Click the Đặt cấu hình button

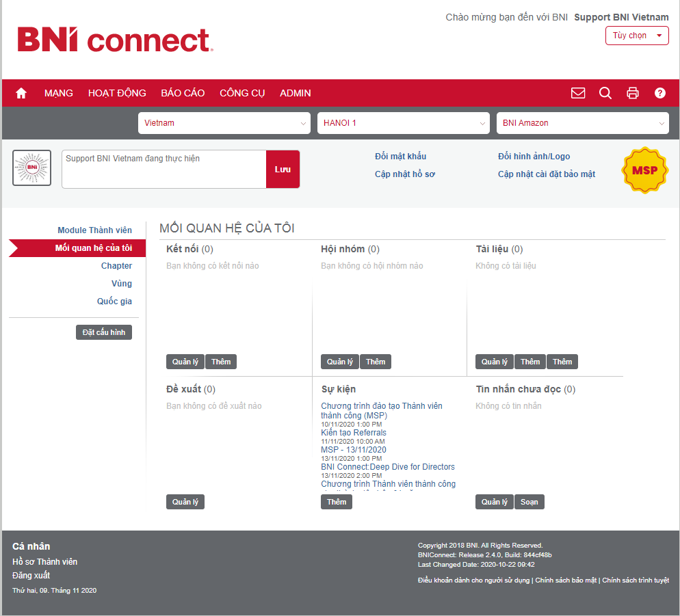click(x=104, y=332)
